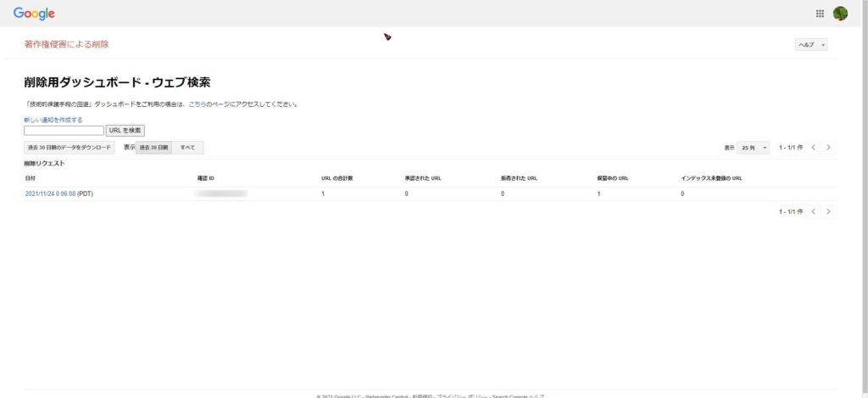Click the 著作権侵害による削除 header link
This screenshot has width=868, height=398.
(x=66, y=44)
